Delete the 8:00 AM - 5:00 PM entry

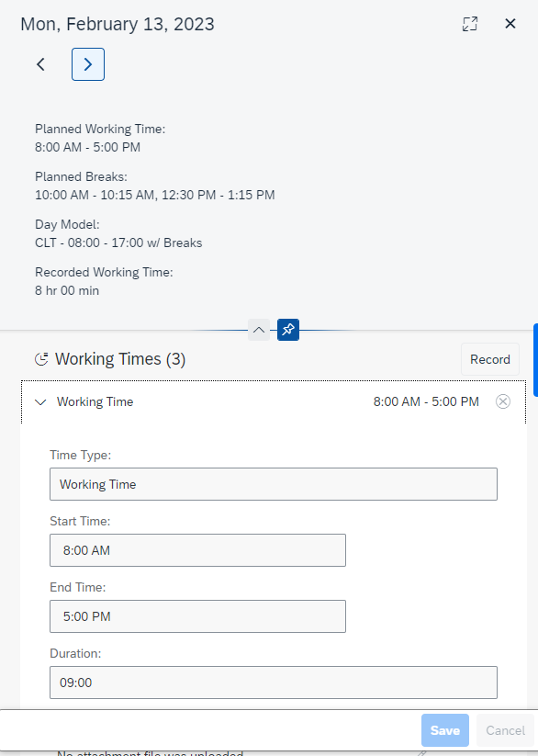click(503, 401)
